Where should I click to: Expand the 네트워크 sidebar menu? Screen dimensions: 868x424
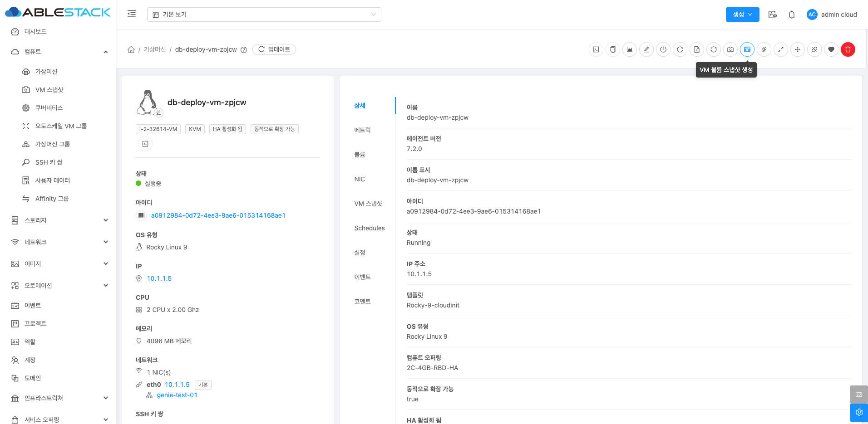coord(59,242)
